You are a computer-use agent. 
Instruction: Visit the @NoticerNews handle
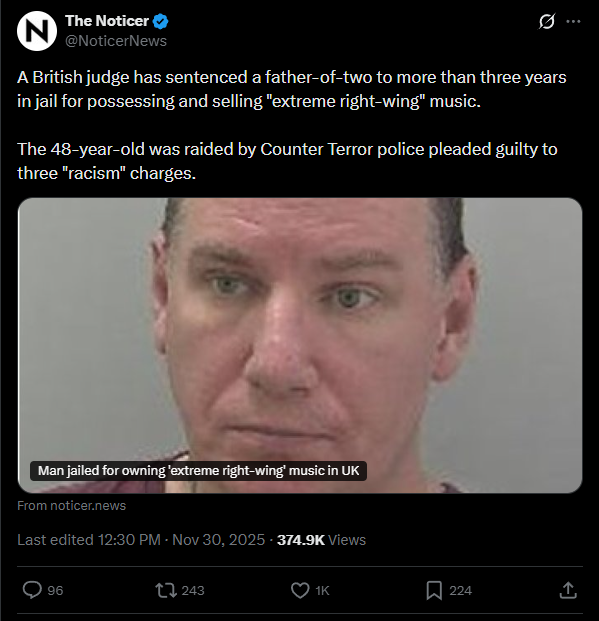[116, 41]
